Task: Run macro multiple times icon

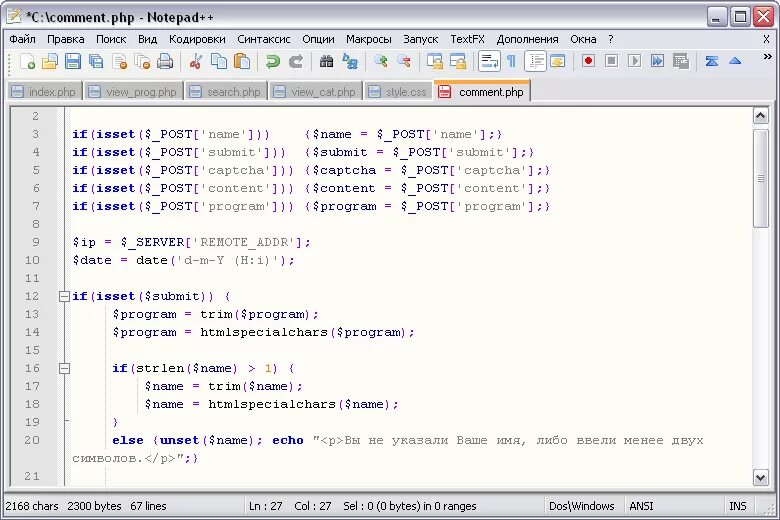Action: [657, 61]
